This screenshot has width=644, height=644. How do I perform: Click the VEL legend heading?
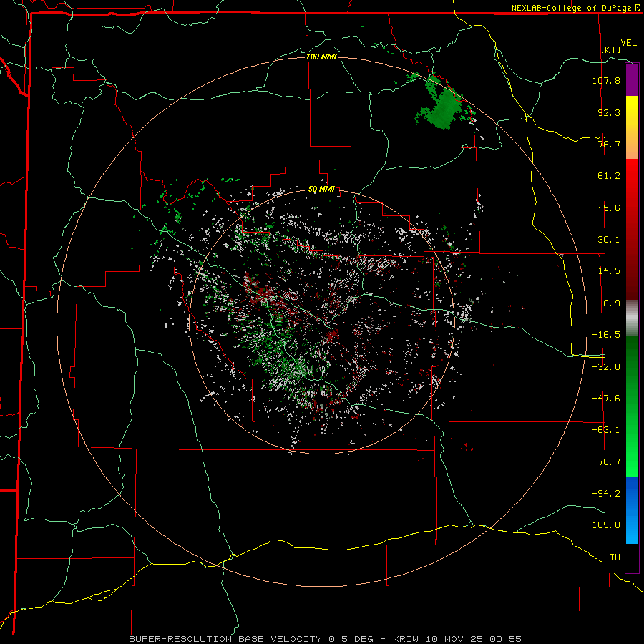pyautogui.click(x=628, y=43)
